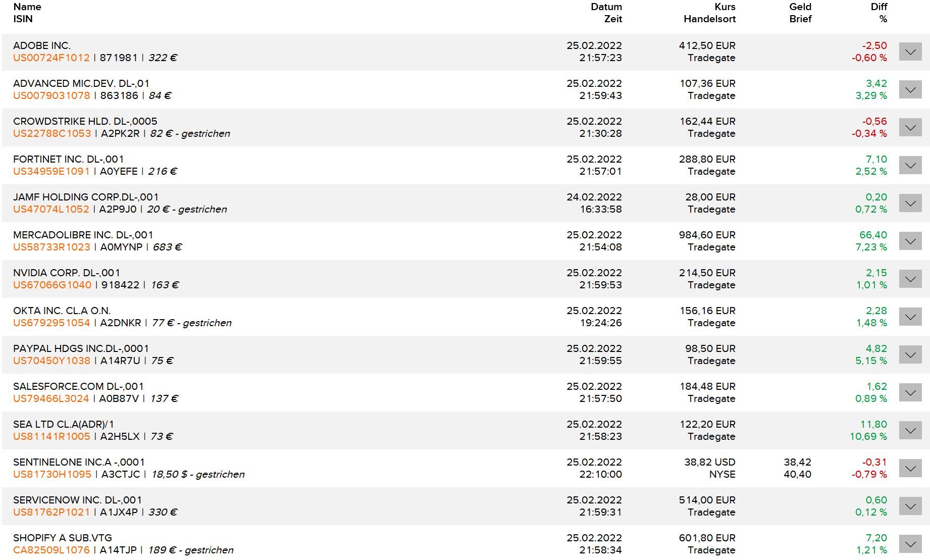Click the SEA LTD CL.A(ADR)/1 name
Image resolution: width=930 pixels, height=560 pixels.
tap(64, 424)
